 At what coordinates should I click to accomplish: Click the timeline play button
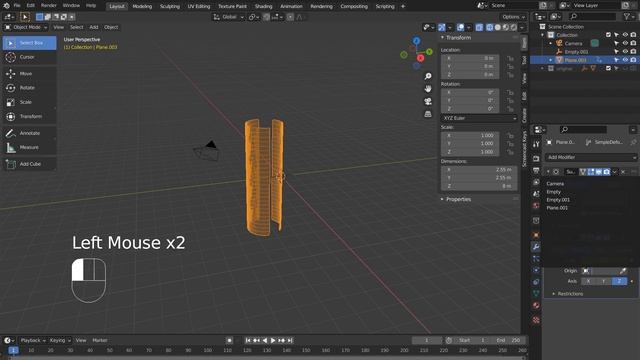(273, 340)
